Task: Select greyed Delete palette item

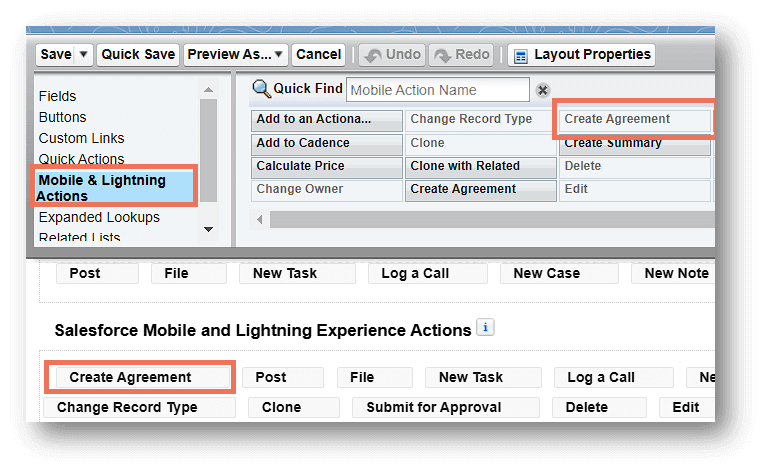Action: (634, 167)
